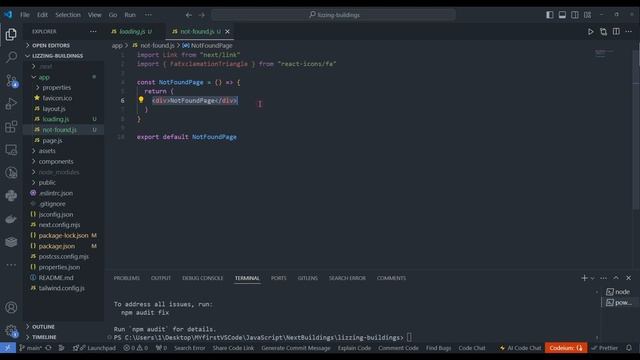Click Find Bugs in status bar

pos(438,348)
